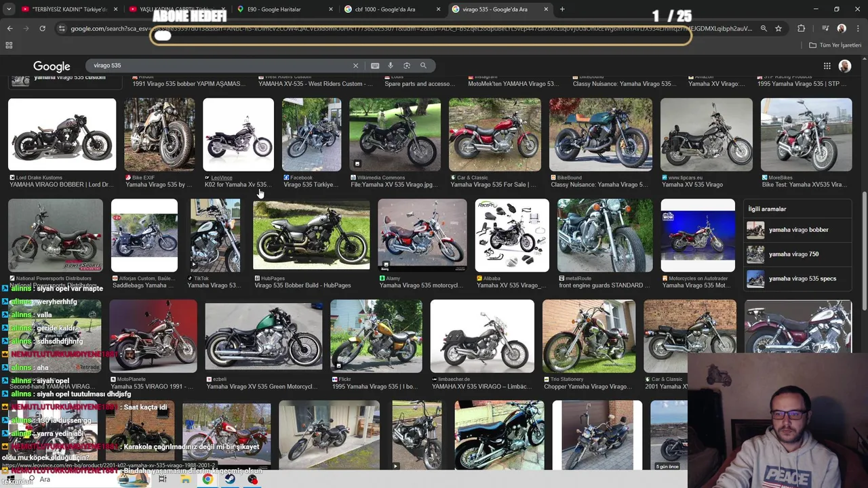
Task: Open Flickr 1995 Virago 535 image
Action: [376, 336]
